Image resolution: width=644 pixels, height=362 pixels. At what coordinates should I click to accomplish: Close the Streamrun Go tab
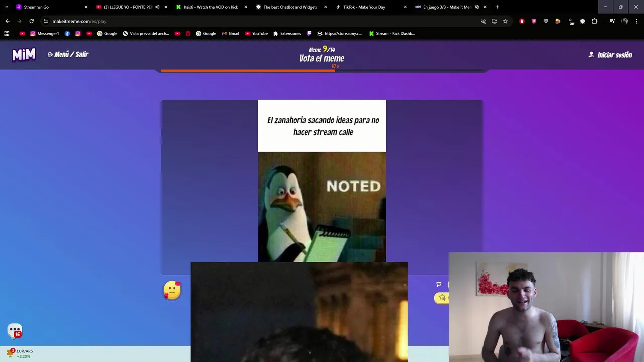(x=86, y=7)
